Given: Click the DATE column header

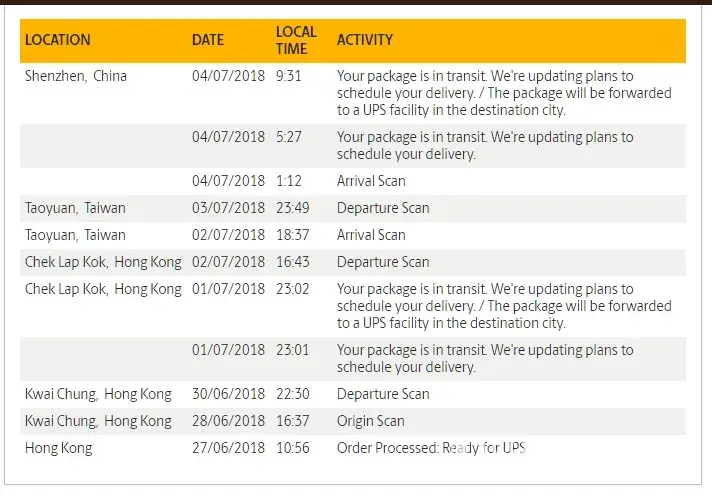Looking at the screenshot, I should pos(208,40).
